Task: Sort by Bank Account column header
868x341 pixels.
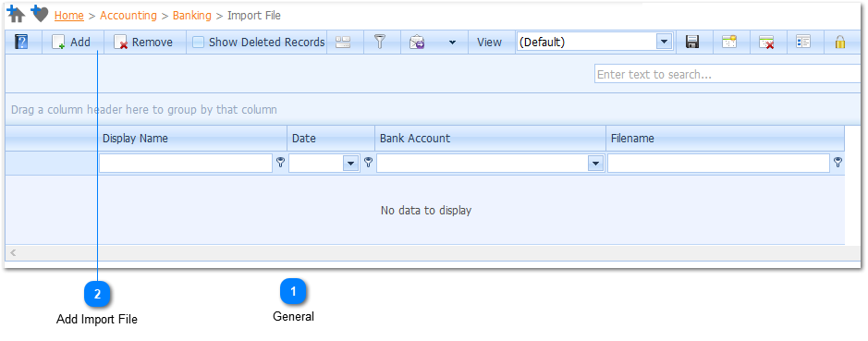Action: [x=491, y=139]
